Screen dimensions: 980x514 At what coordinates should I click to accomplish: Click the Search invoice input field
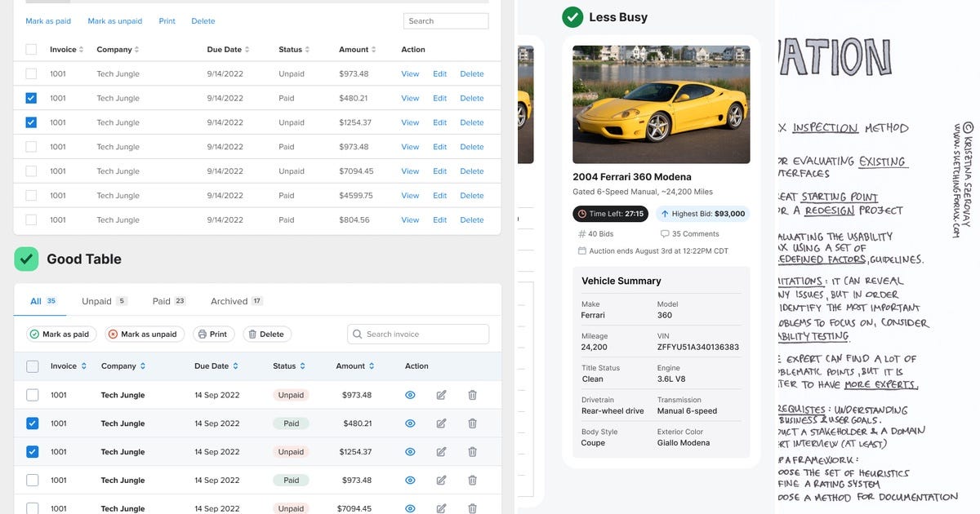(x=417, y=334)
